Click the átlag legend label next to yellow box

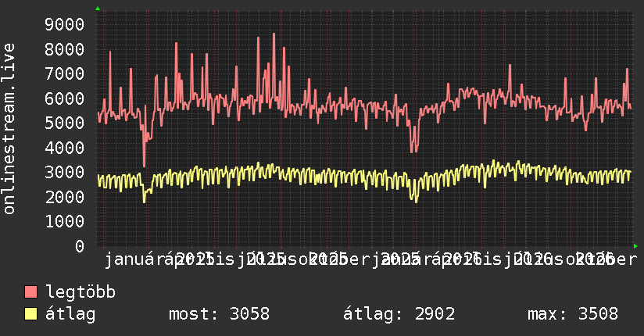(70, 314)
